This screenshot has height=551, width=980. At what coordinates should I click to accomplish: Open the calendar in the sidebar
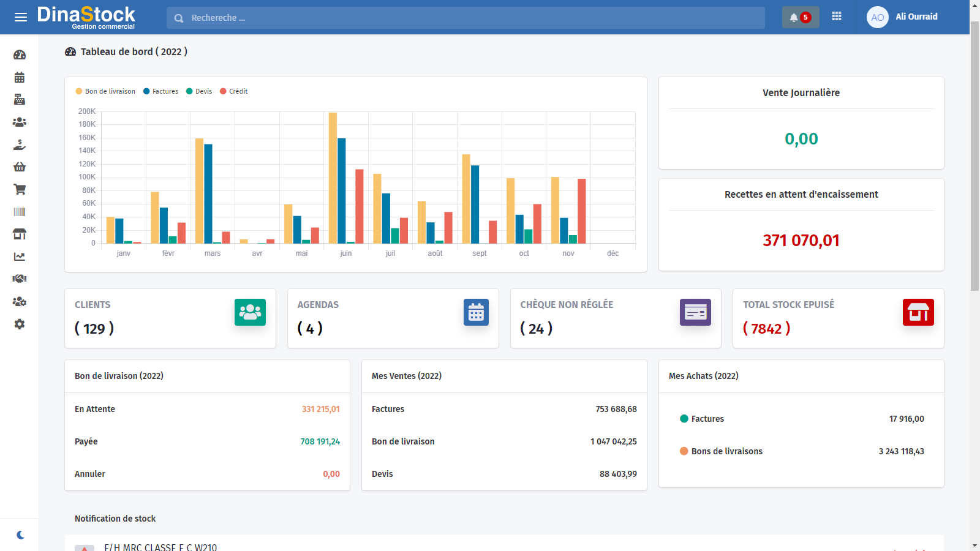click(x=20, y=78)
